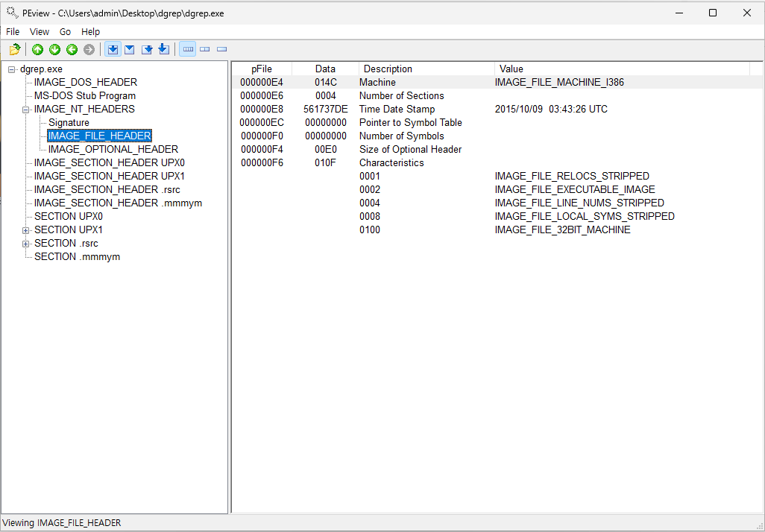This screenshot has width=765, height=532.
Task: Click the Value column header
Action: 622,69
